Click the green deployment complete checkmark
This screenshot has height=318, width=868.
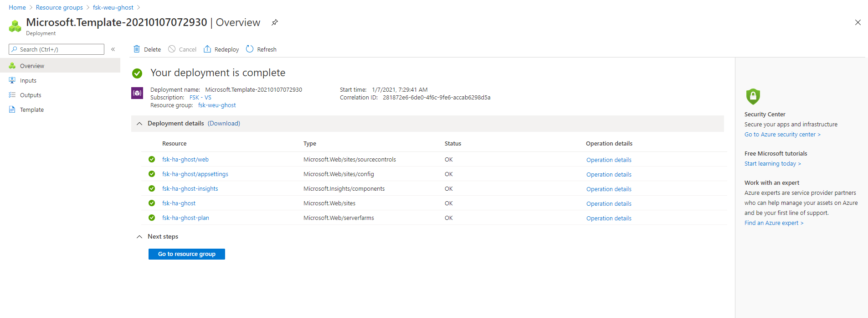(137, 73)
